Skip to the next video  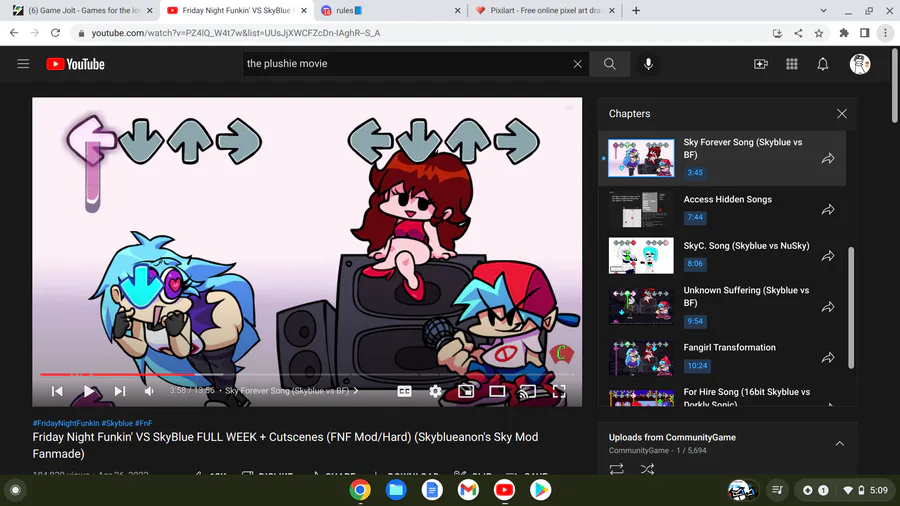click(x=119, y=391)
